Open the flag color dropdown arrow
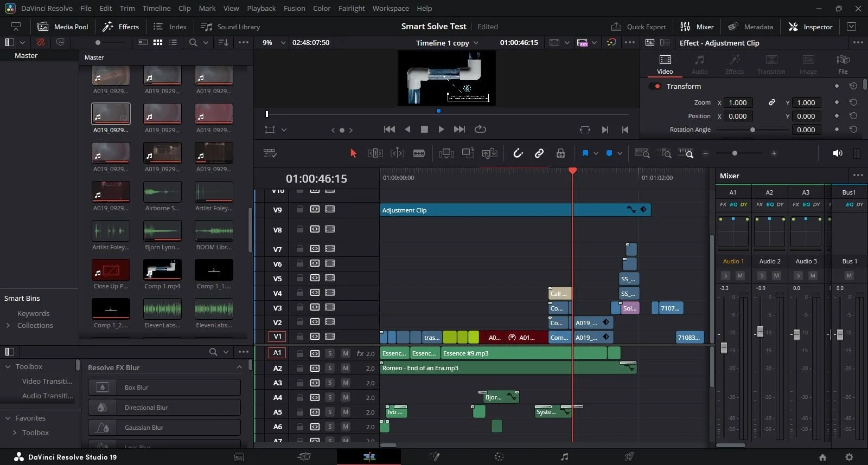The image size is (868, 465). [x=596, y=153]
